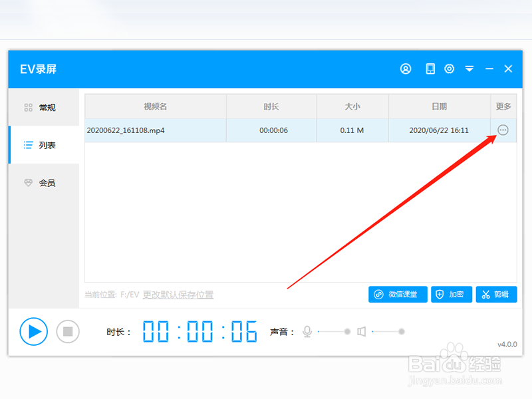This screenshot has height=399, width=532.
Task: Open settings gear in title bar
Action: 450,69
